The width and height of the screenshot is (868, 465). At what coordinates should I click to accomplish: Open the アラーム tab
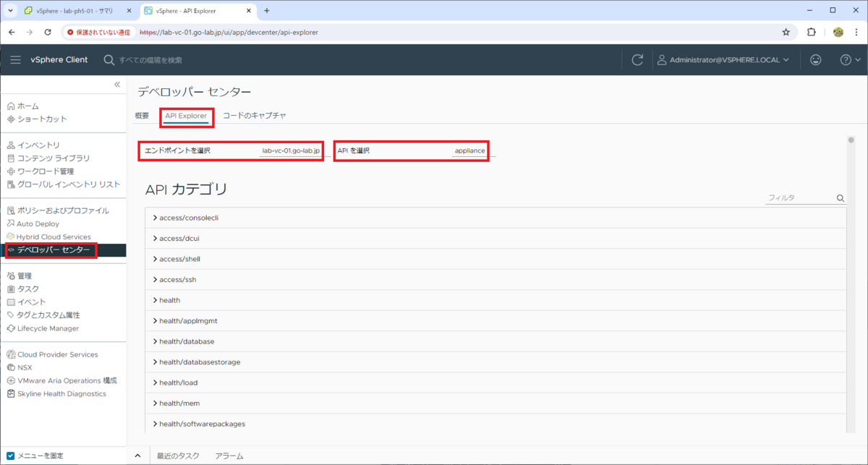tap(229, 456)
